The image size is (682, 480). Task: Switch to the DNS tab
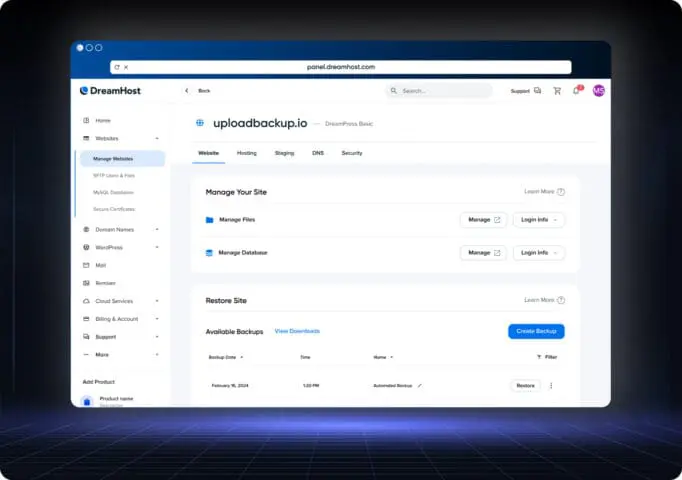coord(318,153)
